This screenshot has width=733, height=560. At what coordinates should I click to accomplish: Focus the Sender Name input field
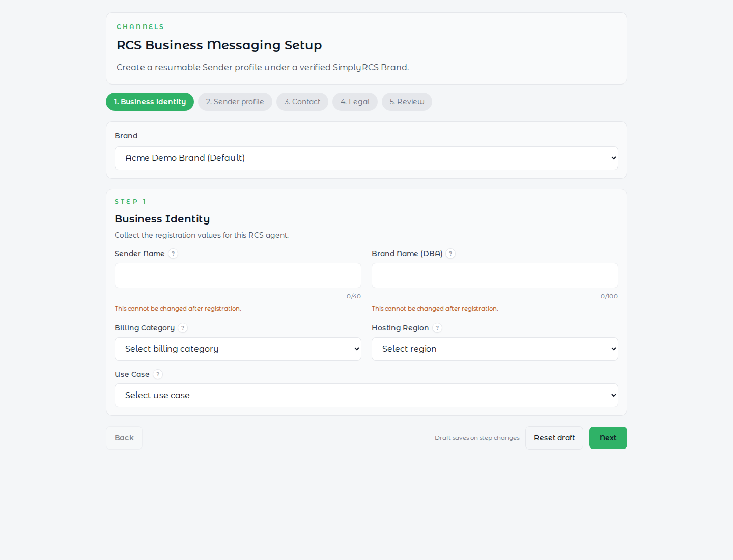tap(238, 275)
